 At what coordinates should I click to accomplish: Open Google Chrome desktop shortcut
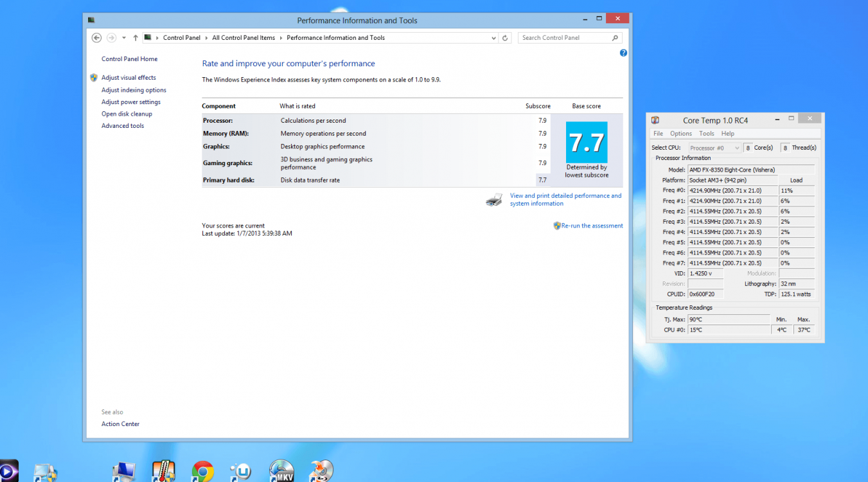(202, 471)
